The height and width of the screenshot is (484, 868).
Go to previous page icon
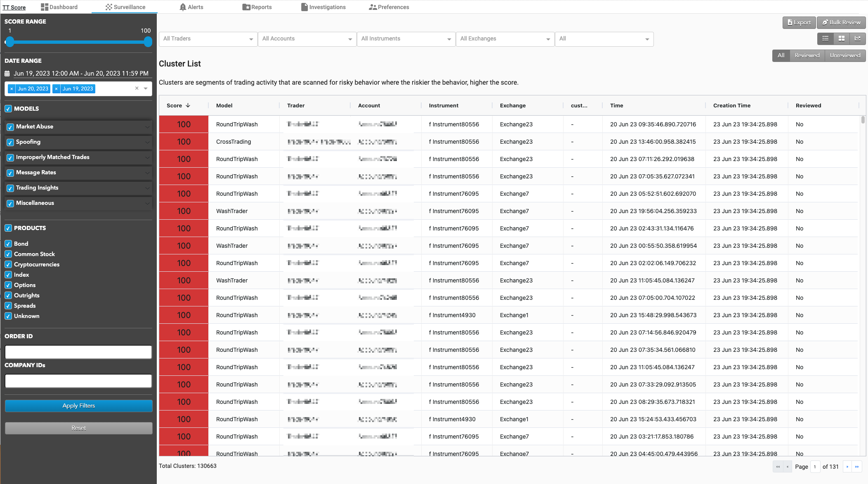pyautogui.click(x=788, y=467)
